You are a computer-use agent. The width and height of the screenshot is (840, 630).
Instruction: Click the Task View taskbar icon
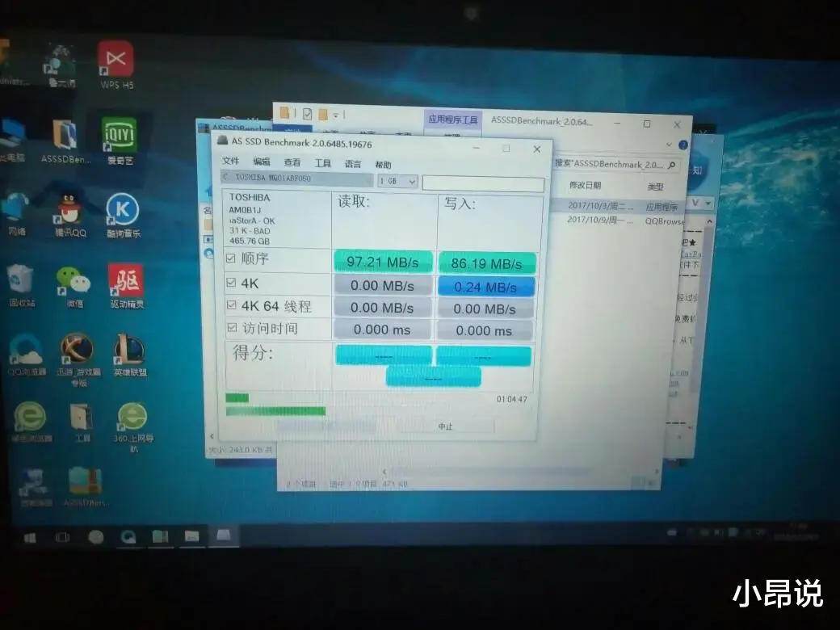tap(63, 537)
